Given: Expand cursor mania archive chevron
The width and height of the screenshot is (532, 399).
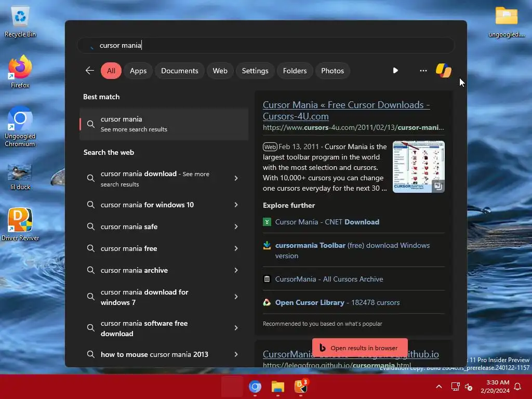Looking at the screenshot, I should [x=236, y=270].
